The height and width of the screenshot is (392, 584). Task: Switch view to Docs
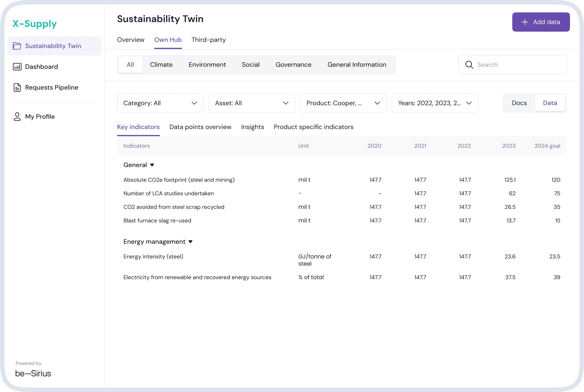(x=519, y=103)
